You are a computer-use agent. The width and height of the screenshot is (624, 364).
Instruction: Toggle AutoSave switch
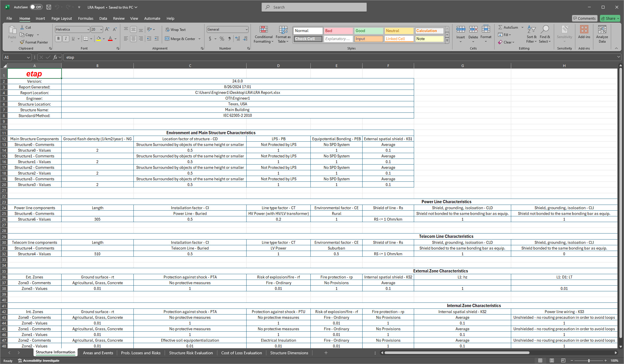click(x=36, y=7)
